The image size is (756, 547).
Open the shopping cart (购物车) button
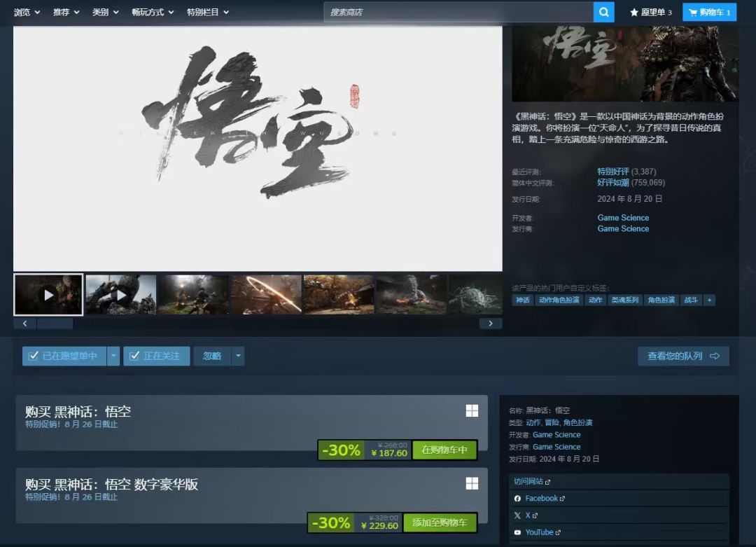(709, 12)
